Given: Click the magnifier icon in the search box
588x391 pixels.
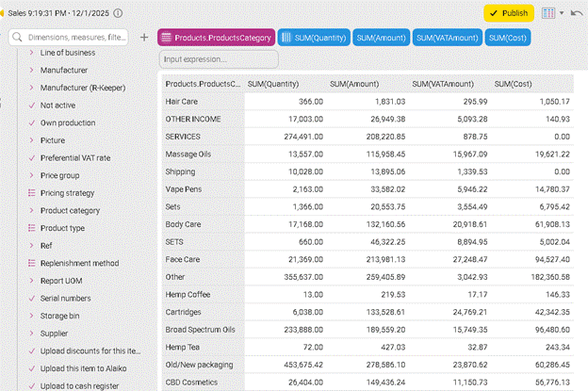Looking at the screenshot, I should (x=18, y=38).
